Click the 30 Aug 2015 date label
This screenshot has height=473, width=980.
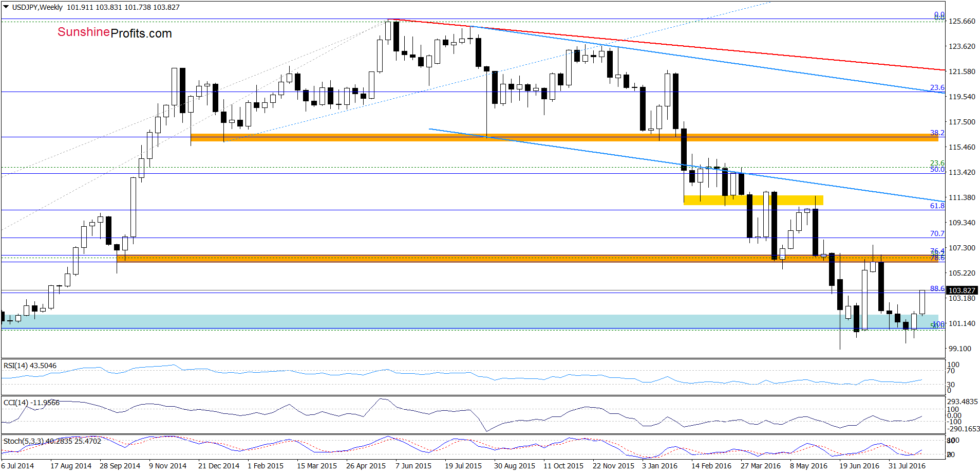click(x=514, y=466)
